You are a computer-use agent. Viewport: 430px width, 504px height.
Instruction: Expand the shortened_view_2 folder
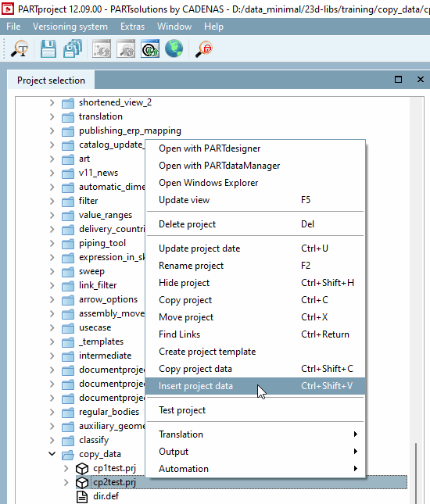52,102
